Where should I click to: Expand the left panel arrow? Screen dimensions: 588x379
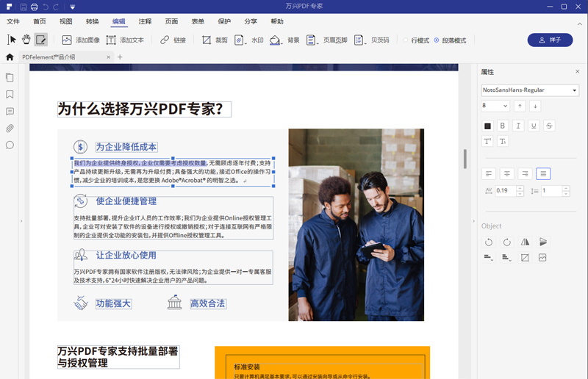pos(21,221)
